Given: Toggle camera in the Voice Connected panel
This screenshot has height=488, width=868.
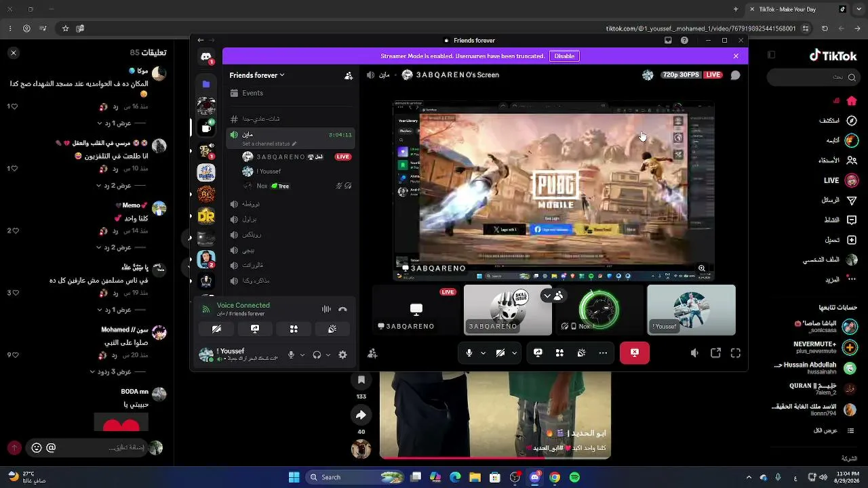Looking at the screenshot, I should [216, 329].
